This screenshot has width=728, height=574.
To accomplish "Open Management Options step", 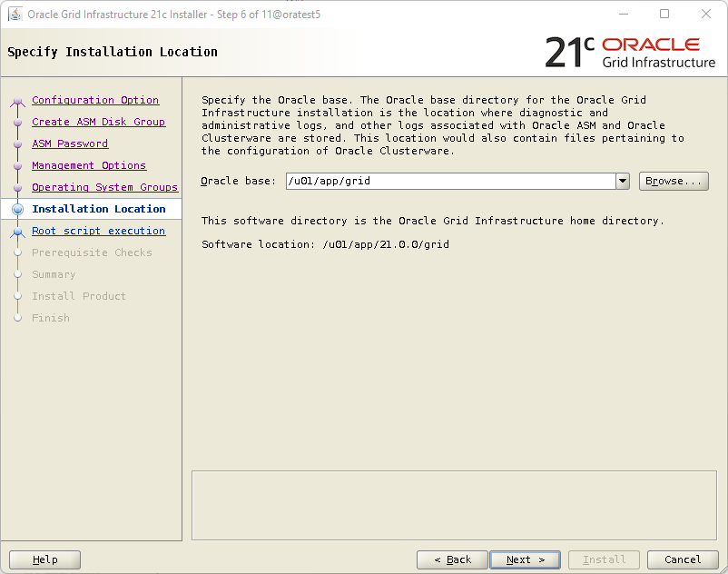I will (89, 165).
